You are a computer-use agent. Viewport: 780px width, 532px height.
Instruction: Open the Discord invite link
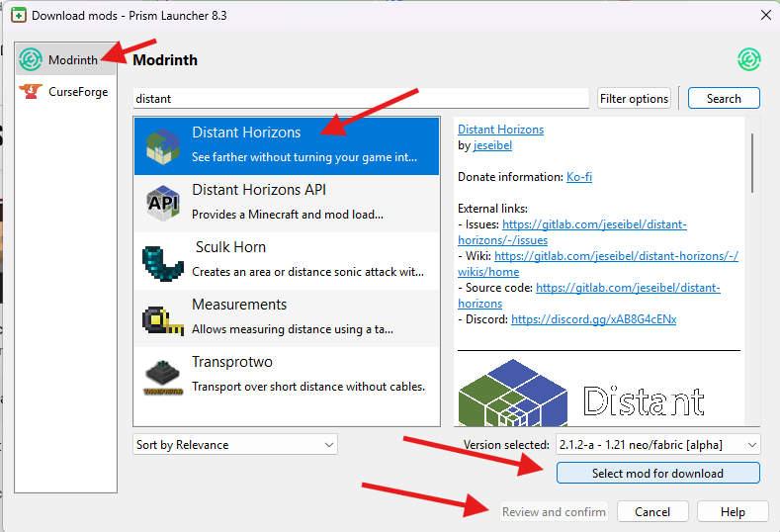(593, 319)
